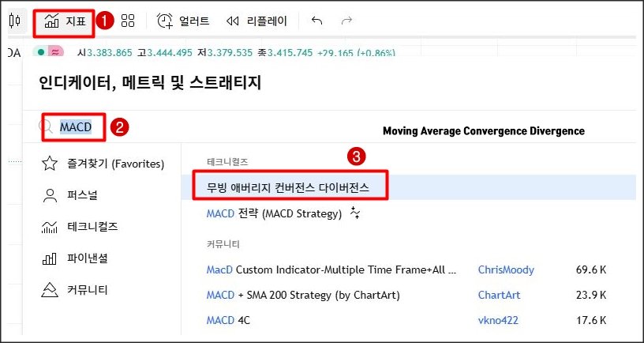Viewport: 644px width, 343px height.
Task: Click the bar icon beside 파이낸셜
Action: click(x=50, y=259)
